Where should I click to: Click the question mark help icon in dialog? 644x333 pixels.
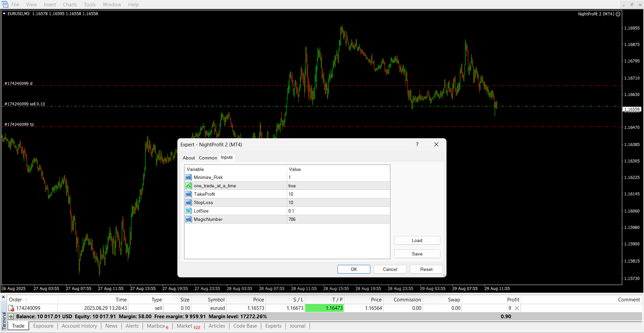pyautogui.click(x=417, y=145)
